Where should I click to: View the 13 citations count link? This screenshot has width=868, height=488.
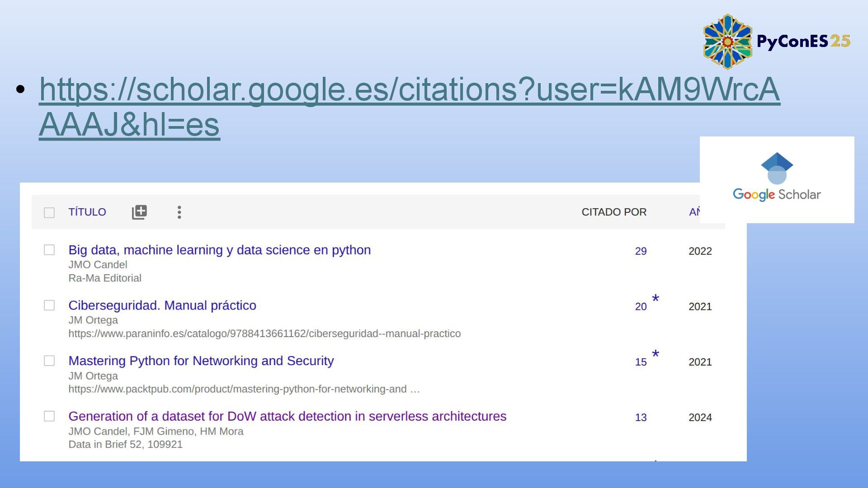641,418
